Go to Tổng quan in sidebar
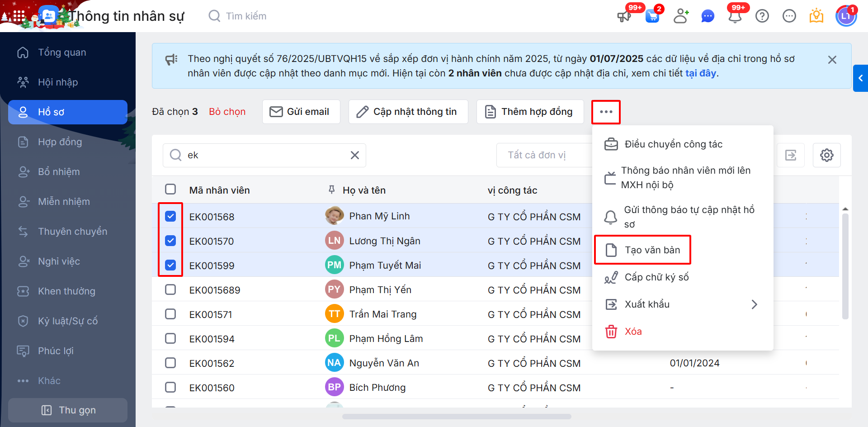Image resolution: width=868 pixels, height=427 pixels. pyautogui.click(x=68, y=52)
